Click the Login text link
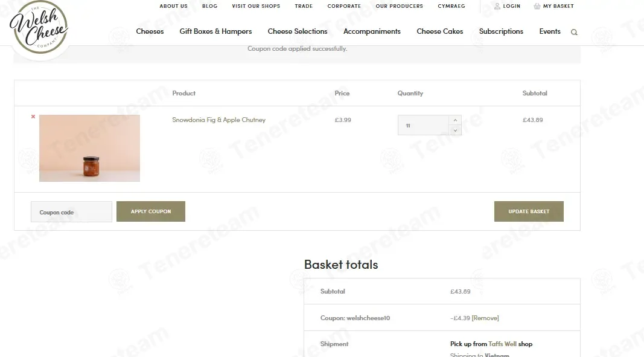 coord(511,6)
